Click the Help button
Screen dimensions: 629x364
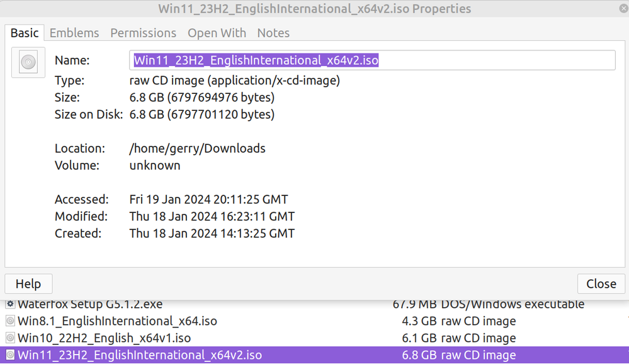click(x=28, y=283)
